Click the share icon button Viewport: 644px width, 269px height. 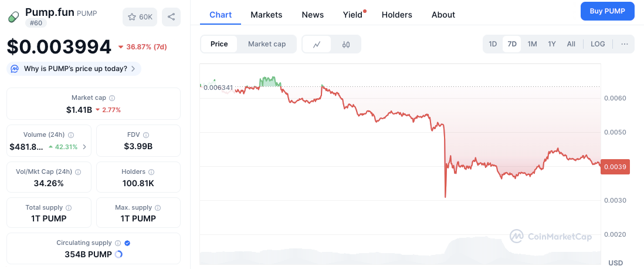tap(171, 17)
